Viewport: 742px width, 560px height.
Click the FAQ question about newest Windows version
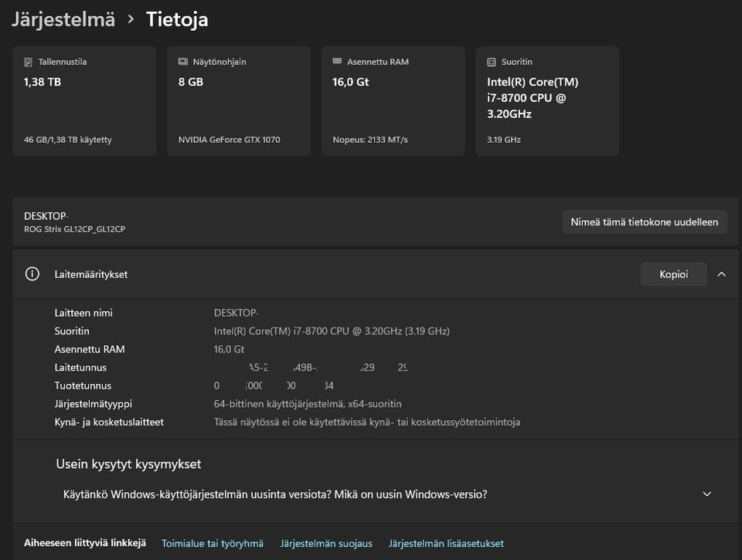(x=275, y=494)
